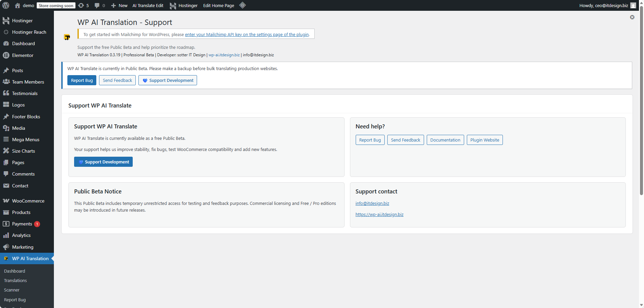Click the Media sidebar icon

coord(6,128)
